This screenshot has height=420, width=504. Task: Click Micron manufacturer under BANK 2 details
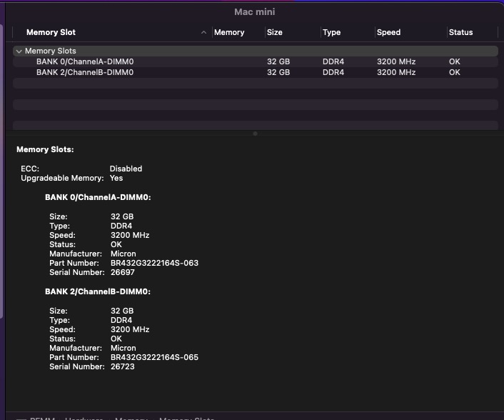(x=123, y=348)
